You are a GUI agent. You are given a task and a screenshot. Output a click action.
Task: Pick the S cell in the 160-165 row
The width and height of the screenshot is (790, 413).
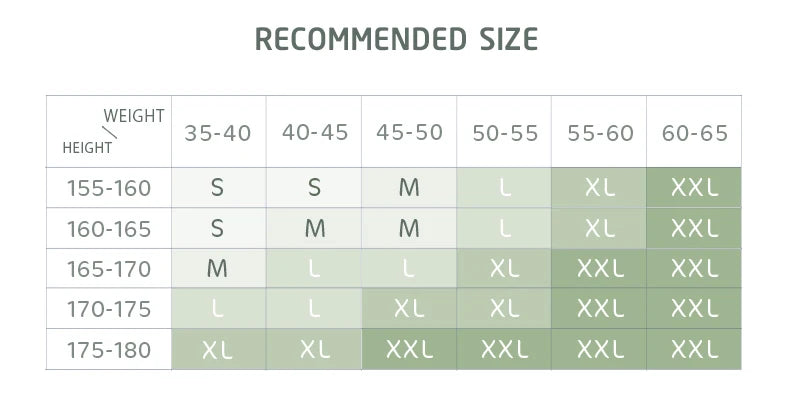(218, 229)
